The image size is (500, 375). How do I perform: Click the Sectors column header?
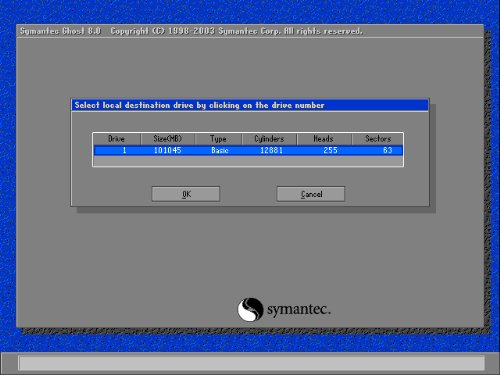[x=378, y=139]
